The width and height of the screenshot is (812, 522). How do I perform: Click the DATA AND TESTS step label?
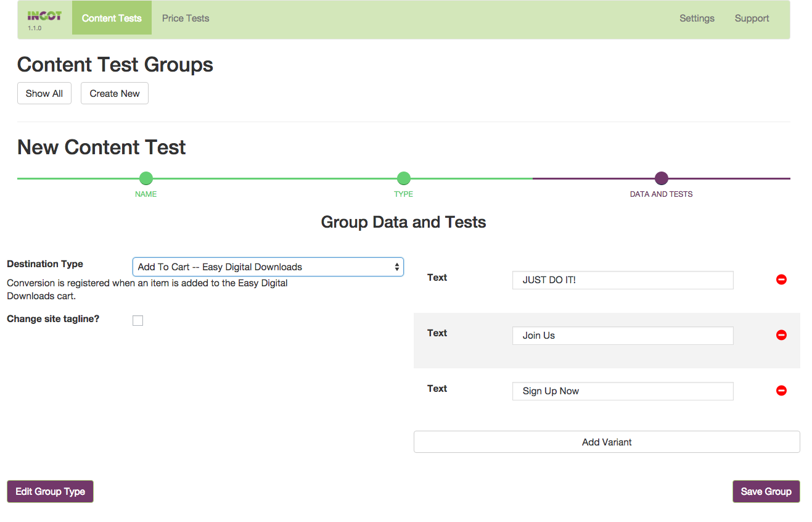[662, 194]
